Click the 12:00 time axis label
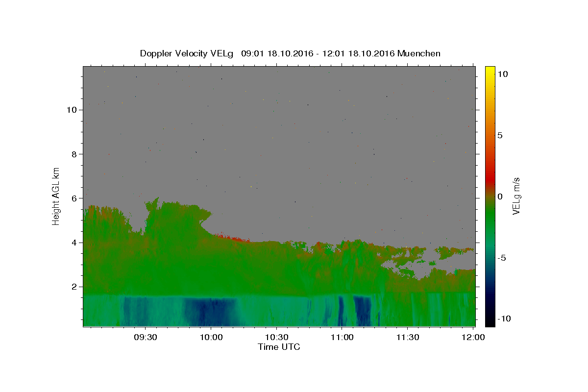Image resolution: width=588 pixels, height=392 pixels. (473, 337)
